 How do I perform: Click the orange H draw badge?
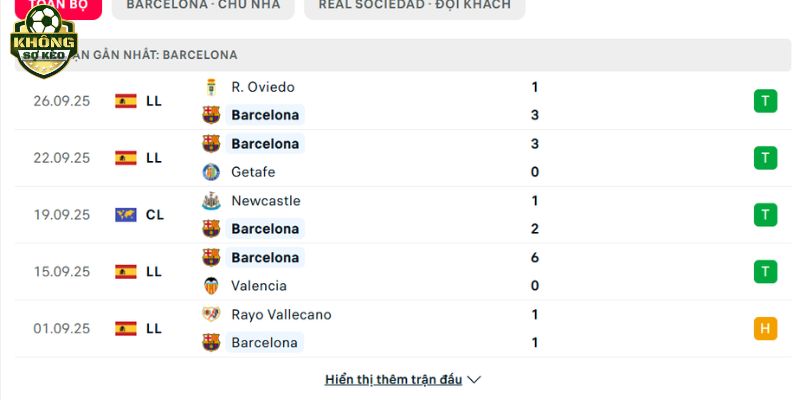(765, 329)
